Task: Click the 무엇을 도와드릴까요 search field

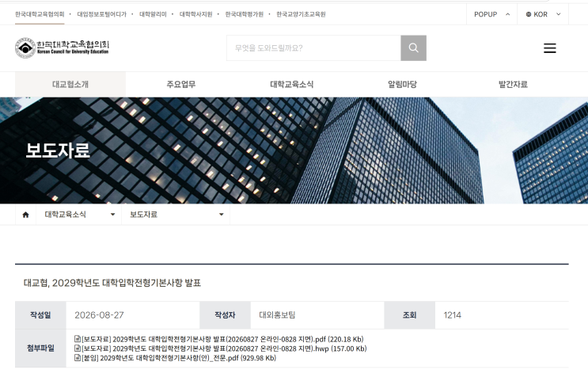Action: (x=313, y=48)
